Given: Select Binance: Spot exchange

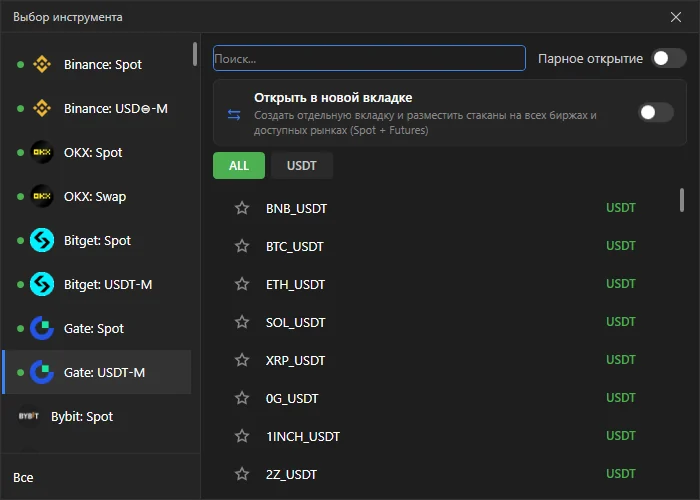Looking at the screenshot, I should (97, 64).
